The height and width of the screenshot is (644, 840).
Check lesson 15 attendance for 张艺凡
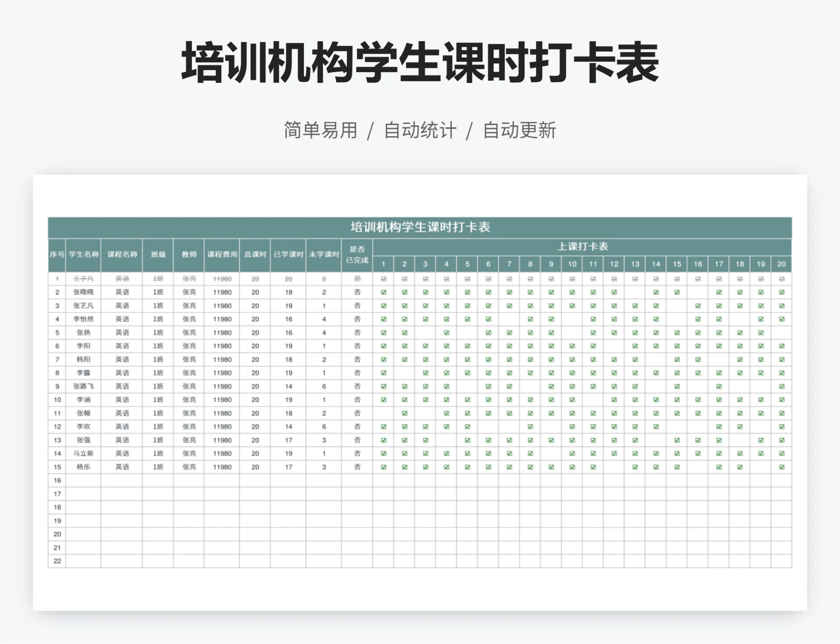pos(677,306)
